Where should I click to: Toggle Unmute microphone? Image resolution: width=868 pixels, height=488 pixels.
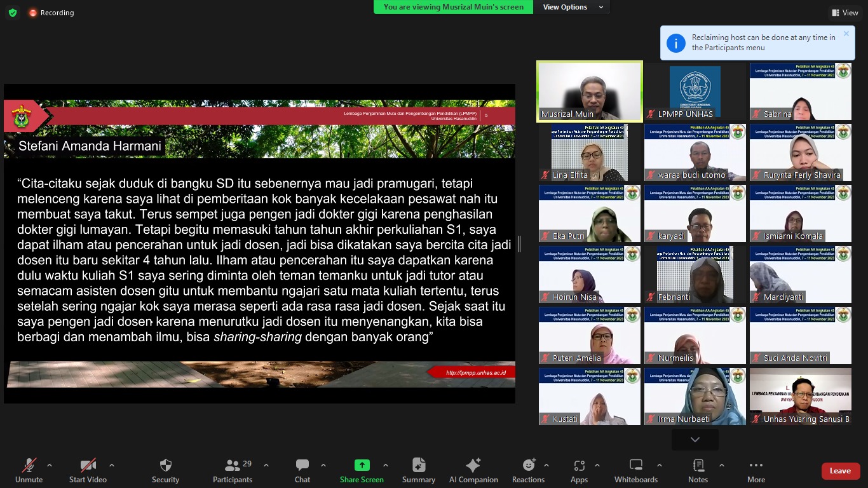pyautogui.click(x=29, y=470)
